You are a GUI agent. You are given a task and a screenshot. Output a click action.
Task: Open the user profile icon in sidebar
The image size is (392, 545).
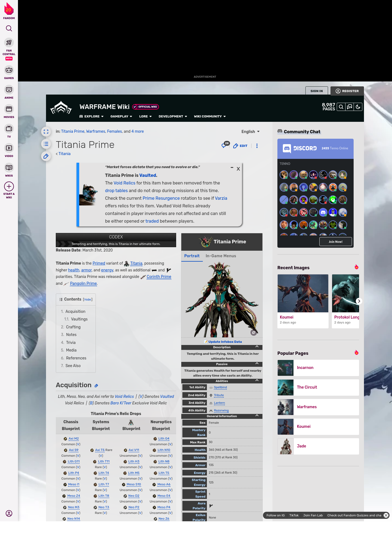(9, 513)
